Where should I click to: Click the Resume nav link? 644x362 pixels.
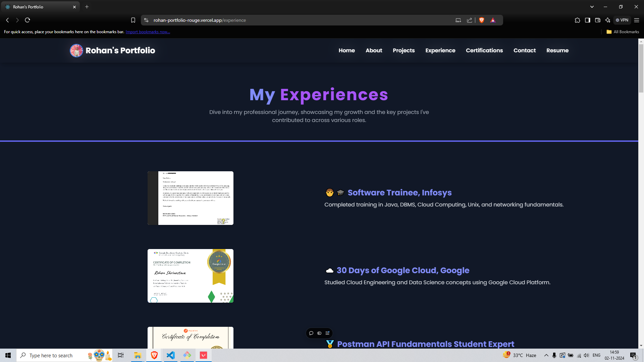coord(557,50)
